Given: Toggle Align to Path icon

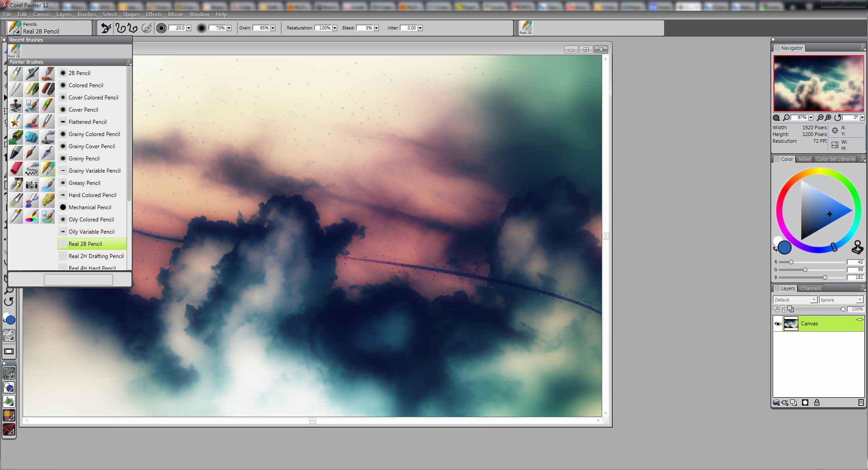Looking at the screenshot, I should [146, 28].
